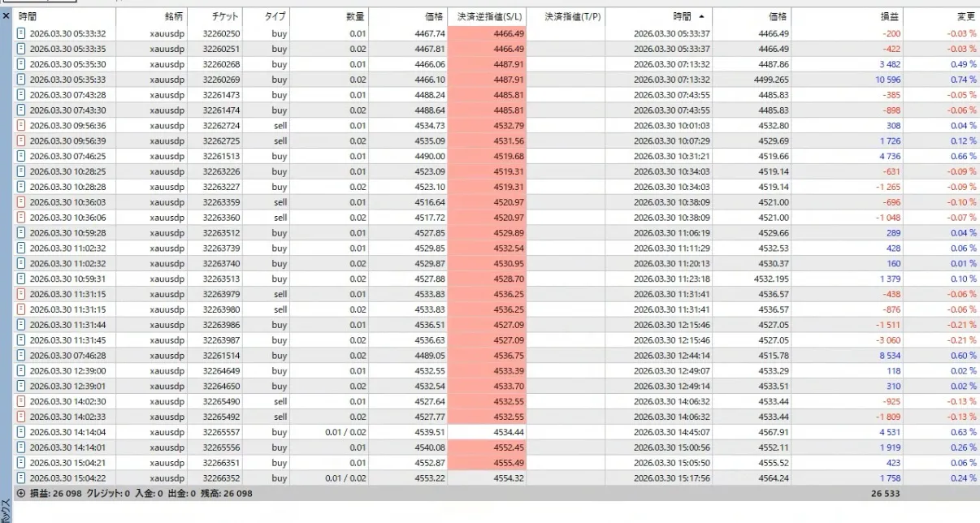The height and width of the screenshot is (523, 980).
Task: Click the sell order icon for ticket 32265492
Action: pos(22,417)
